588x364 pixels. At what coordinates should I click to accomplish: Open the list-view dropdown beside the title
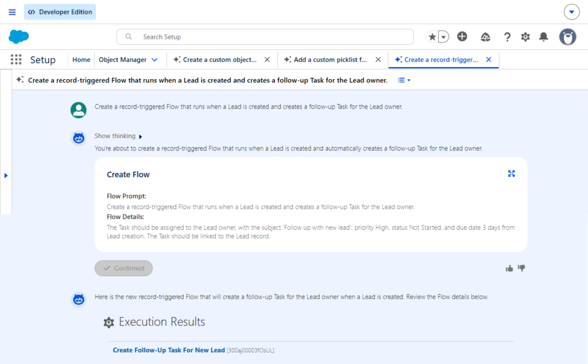404,80
